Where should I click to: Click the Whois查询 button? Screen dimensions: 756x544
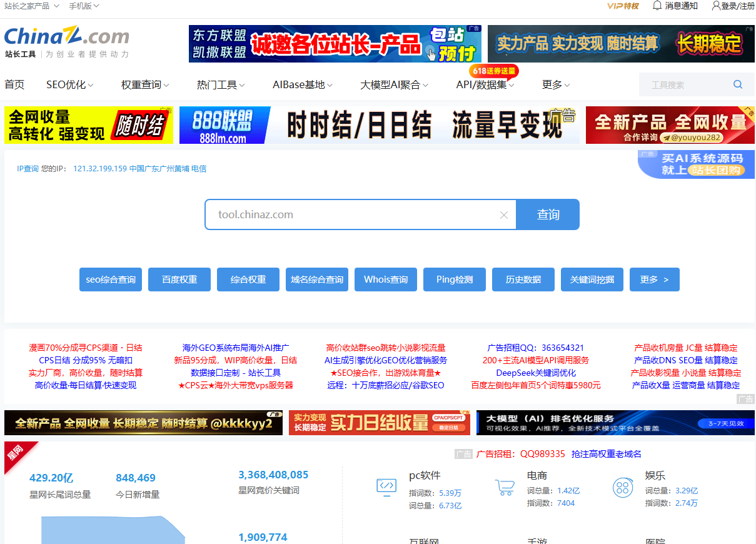[x=386, y=280]
